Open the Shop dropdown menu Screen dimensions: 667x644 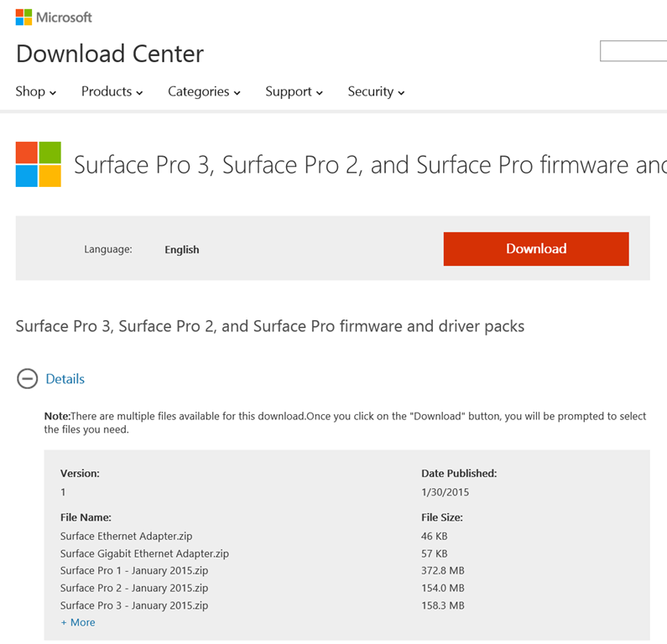[x=36, y=91]
